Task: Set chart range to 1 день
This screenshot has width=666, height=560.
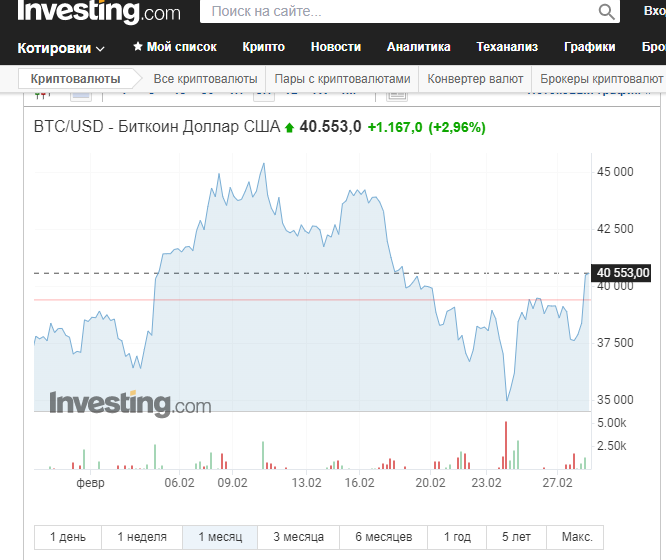Action: [x=68, y=537]
